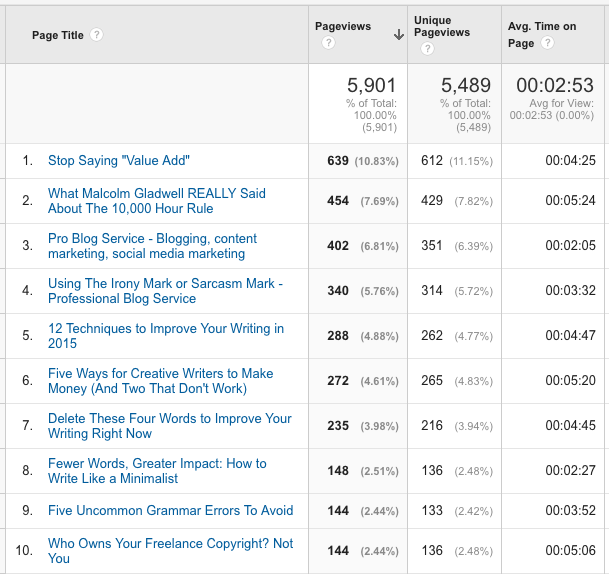Sort by the Pageviews column header
The image size is (609, 579).
pyautogui.click(x=343, y=26)
